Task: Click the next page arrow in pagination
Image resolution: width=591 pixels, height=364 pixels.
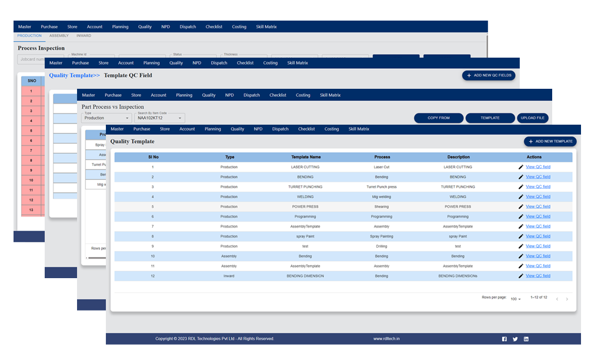Action: 566,299
